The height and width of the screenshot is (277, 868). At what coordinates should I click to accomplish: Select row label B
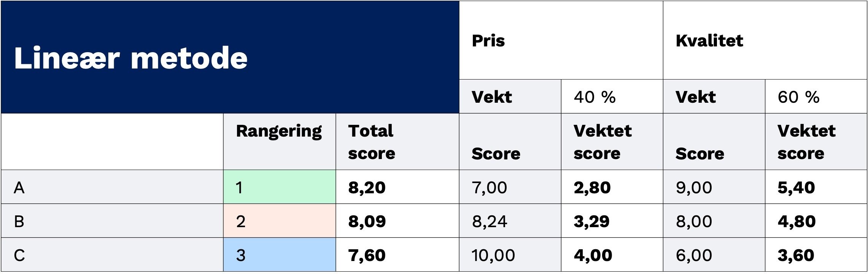coord(19,221)
